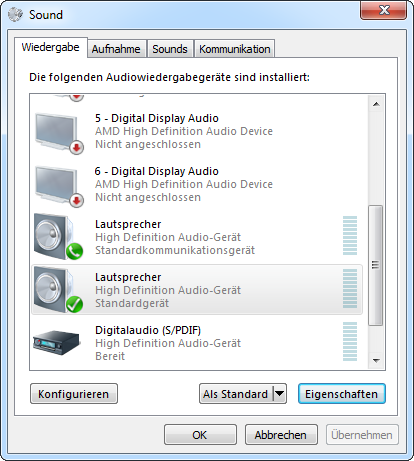This screenshot has height=461, width=414.
Task: Click the scrollbar down arrow in device list
Action: [x=376, y=360]
